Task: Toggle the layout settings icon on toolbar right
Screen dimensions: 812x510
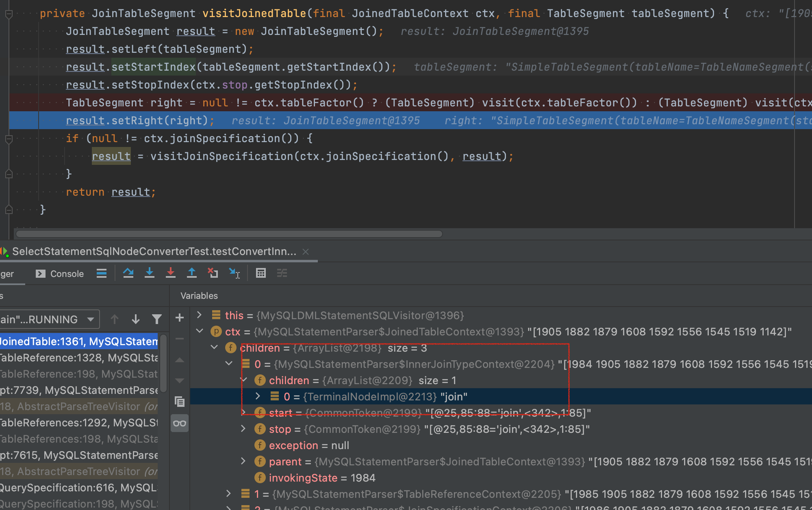Action: (282, 273)
